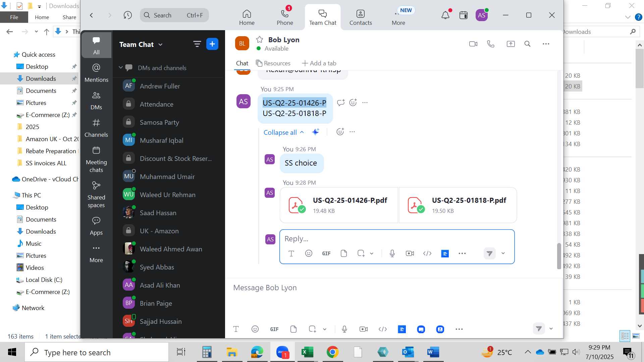Image resolution: width=644 pixels, height=362 pixels.
Task: Record video message in main message box
Action: pyautogui.click(x=363, y=329)
